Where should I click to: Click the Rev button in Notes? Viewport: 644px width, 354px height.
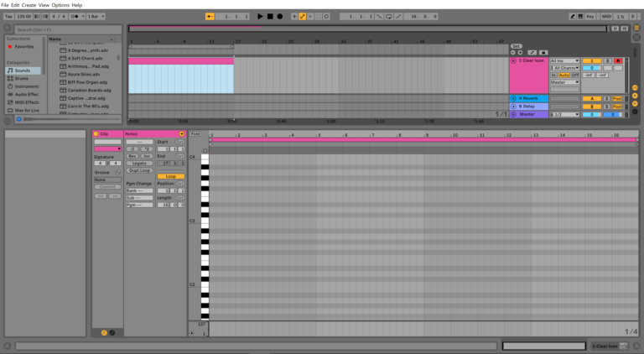click(132, 156)
